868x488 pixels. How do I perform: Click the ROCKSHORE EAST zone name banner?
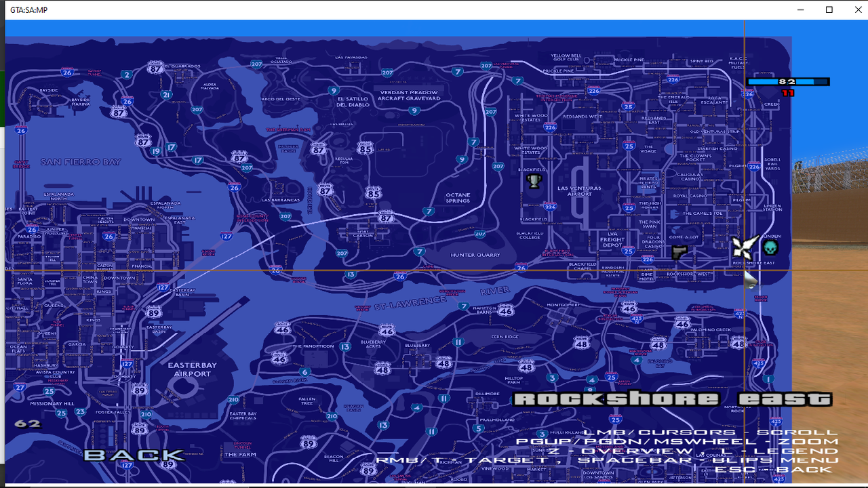[673, 399]
